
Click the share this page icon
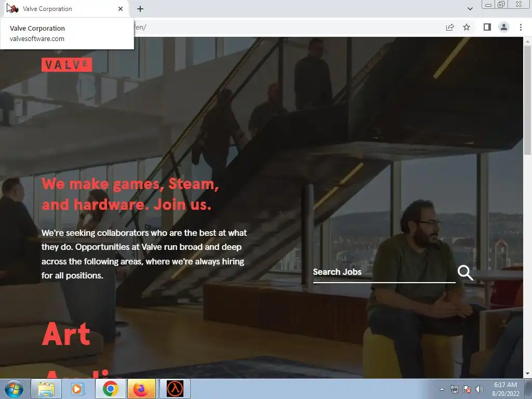pos(450,27)
